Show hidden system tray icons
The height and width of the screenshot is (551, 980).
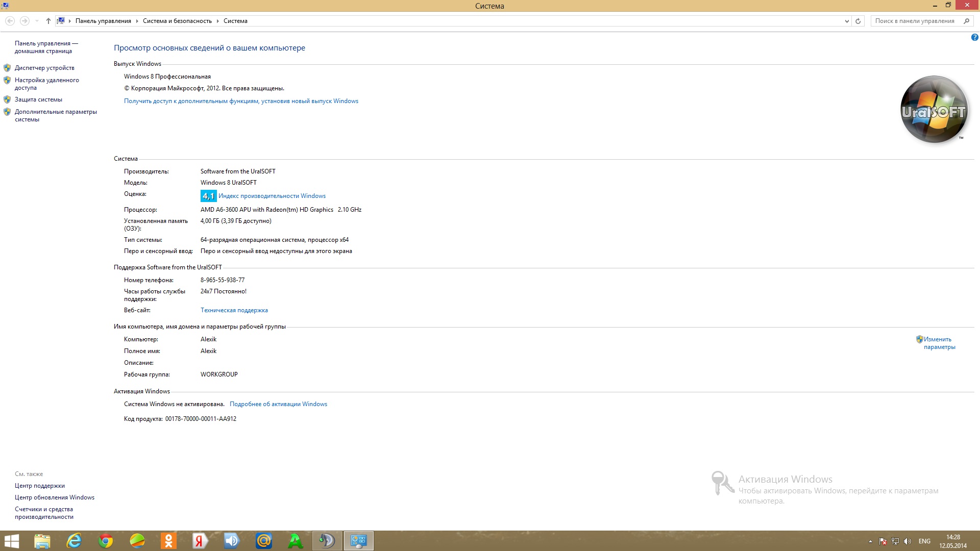pos(870,541)
